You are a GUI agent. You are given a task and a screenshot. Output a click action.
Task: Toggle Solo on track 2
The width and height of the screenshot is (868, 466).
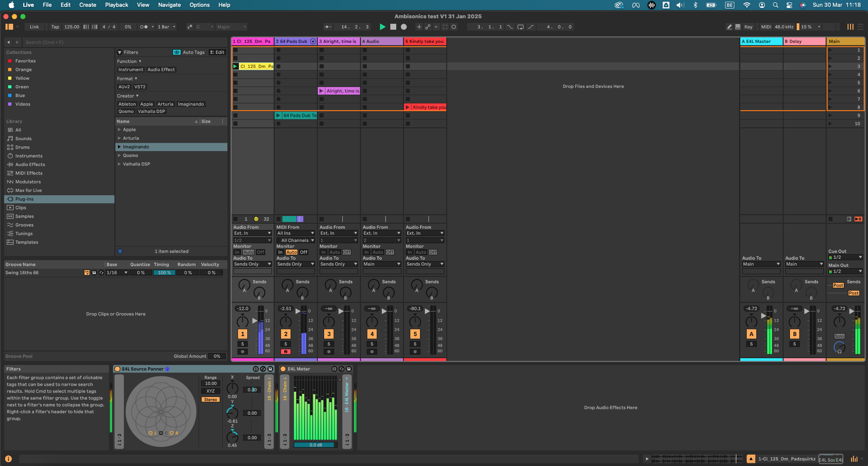tap(286, 344)
